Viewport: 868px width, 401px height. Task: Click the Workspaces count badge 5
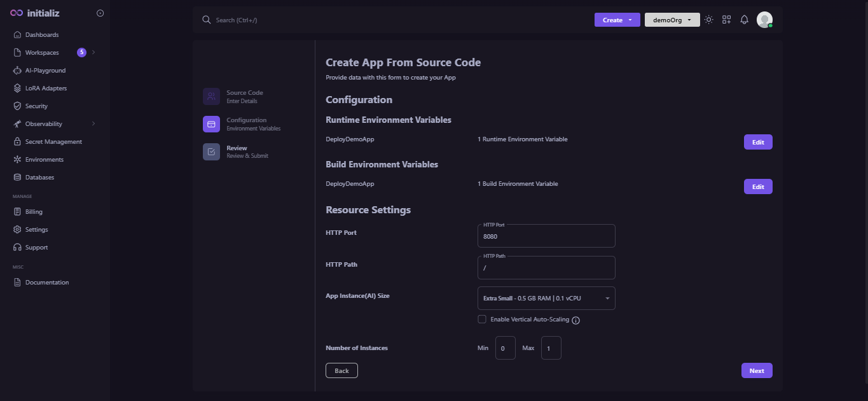(x=81, y=53)
